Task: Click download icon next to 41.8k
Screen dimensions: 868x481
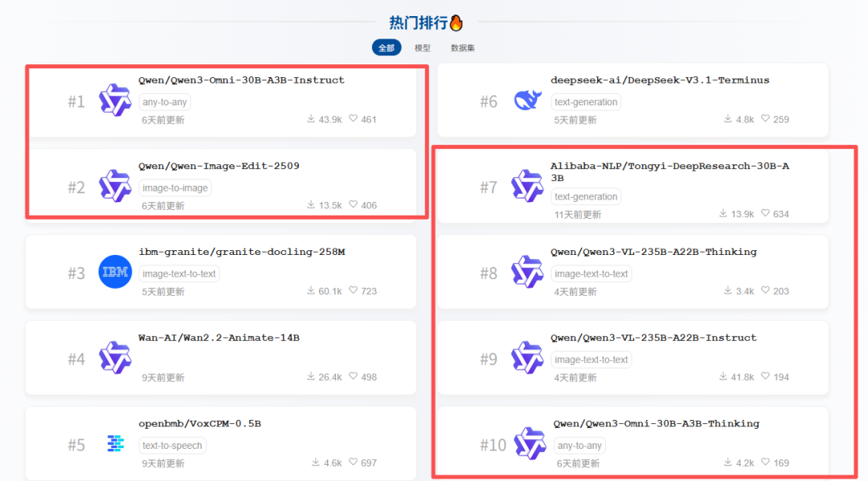Action: click(x=723, y=376)
